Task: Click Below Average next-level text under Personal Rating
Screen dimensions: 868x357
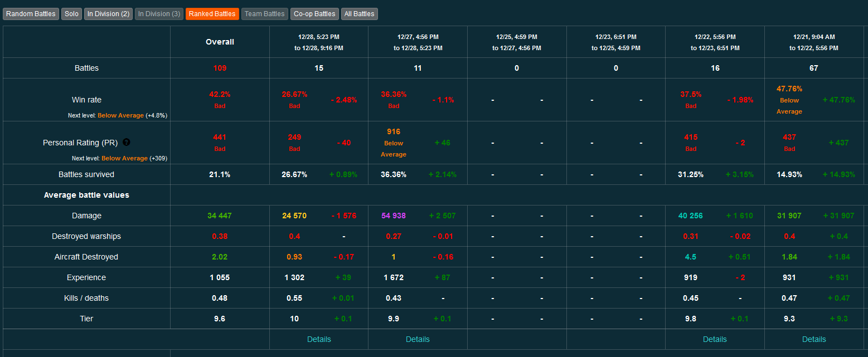Action: [x=124, y=158]
